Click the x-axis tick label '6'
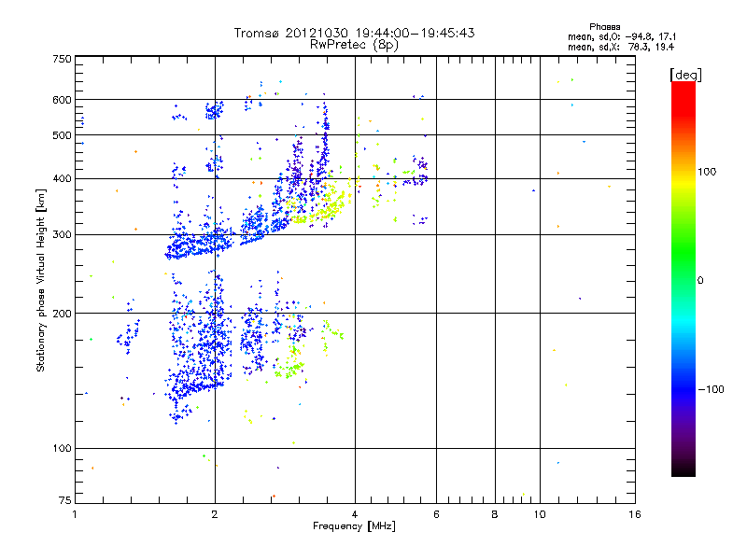This screenshot has width=747, height=560. coord(436,514)
